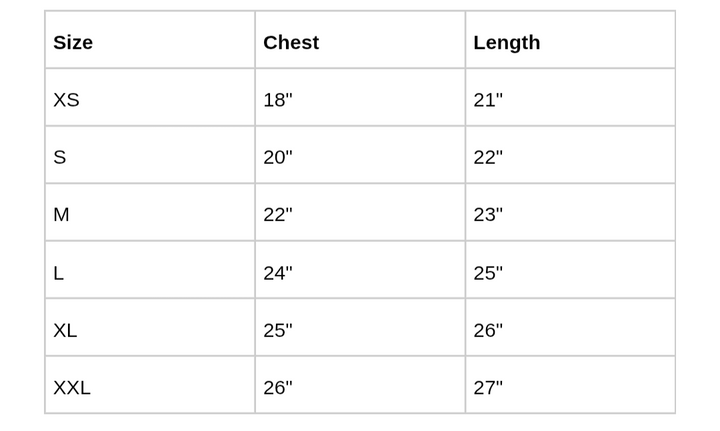
Task: Click the 25" length value for L
Action: [487, 272]
